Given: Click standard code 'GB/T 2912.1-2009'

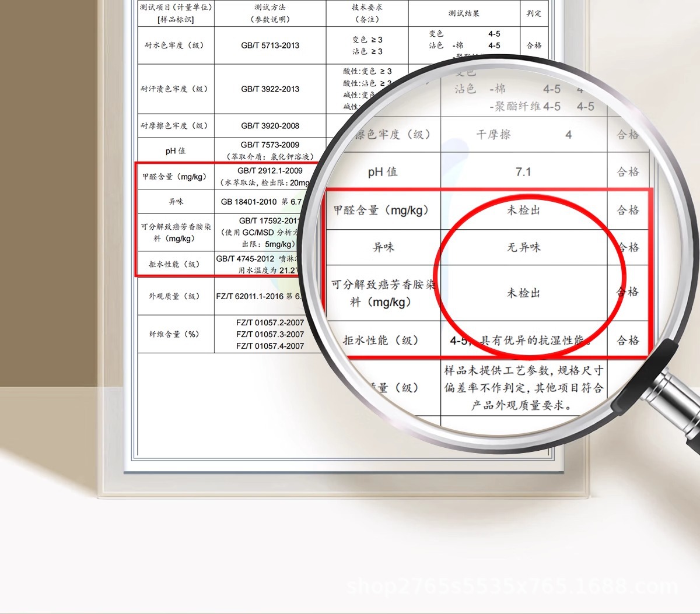Looking at the screenshot, I should pos(270,170).
